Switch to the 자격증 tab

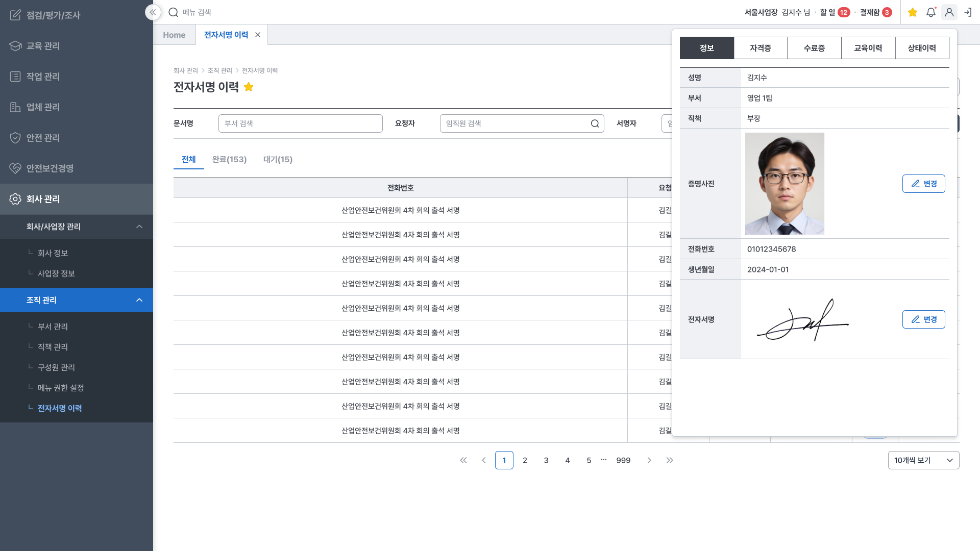(761, 48)
